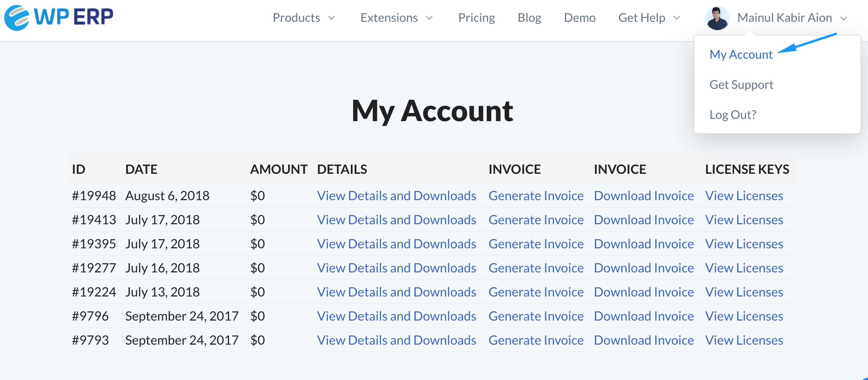Expand the Get Help dropdown chevron

(677, 18)
